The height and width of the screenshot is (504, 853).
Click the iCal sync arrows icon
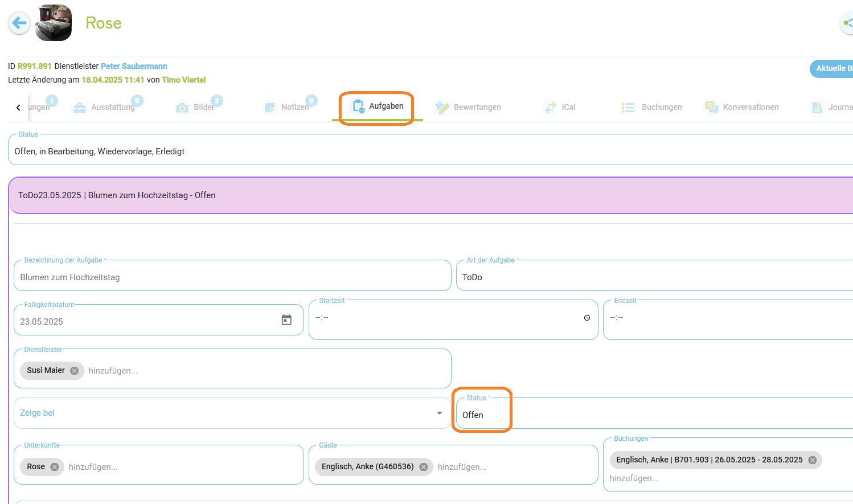click(551, 107)
